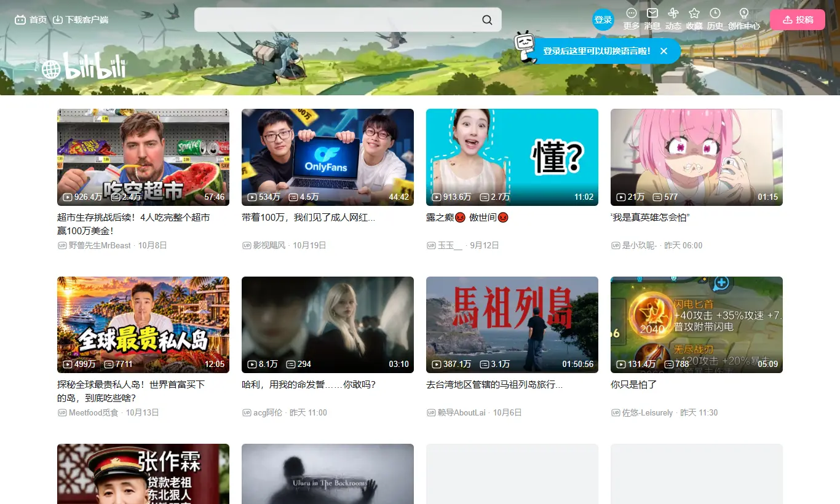Open the 历史 history clock icon
Viewport: 840px width, 504px height.
(715, 13)
